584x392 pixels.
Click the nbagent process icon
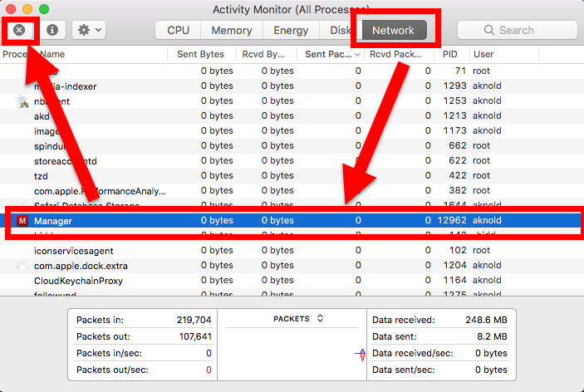click(x=22, y=101)
